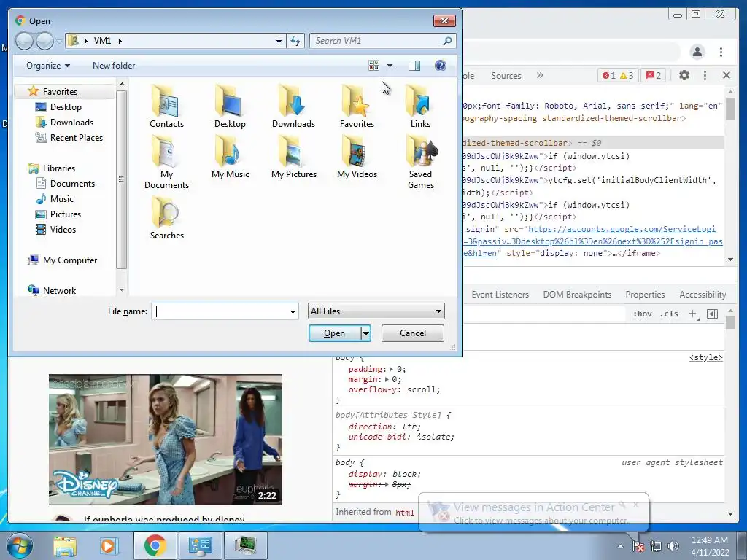Select Recent Places in navigation pane
The image size is (747, 560).
click(69, 138)
